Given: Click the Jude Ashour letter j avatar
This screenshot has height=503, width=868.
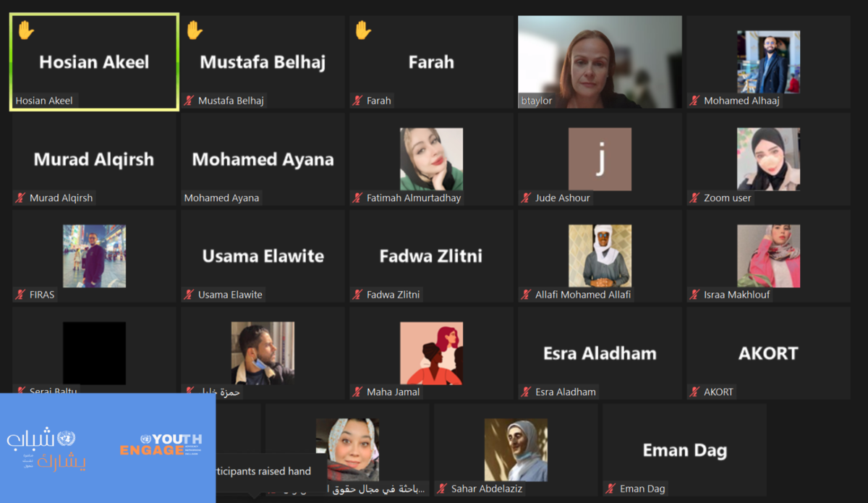Looking at the screenshot, I should (600, 159).
